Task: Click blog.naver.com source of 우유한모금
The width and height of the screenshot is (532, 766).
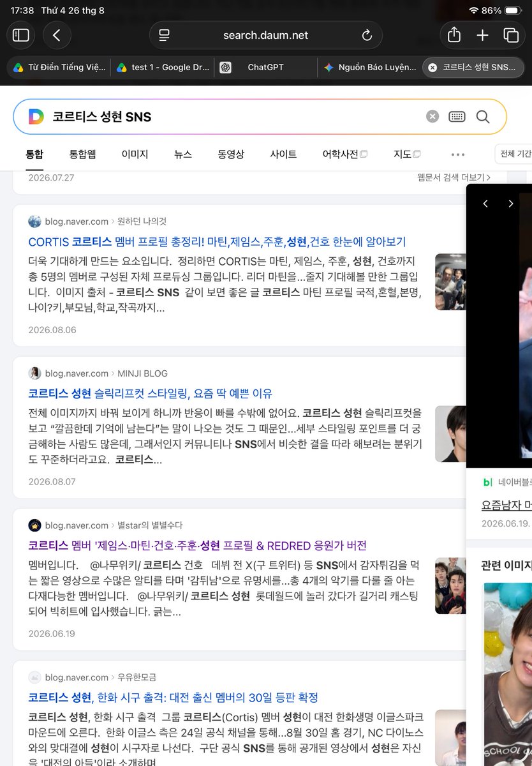Action: pos(77,677)
